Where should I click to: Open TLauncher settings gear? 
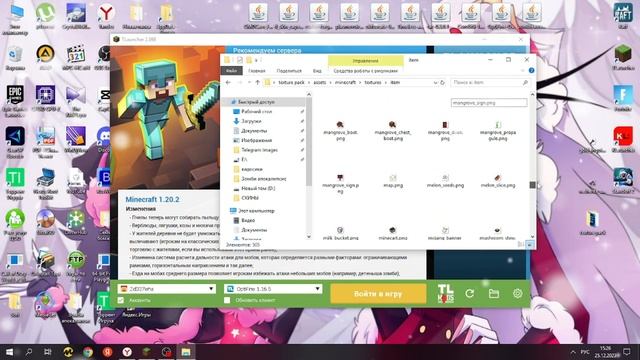click(x=518, y=293)
